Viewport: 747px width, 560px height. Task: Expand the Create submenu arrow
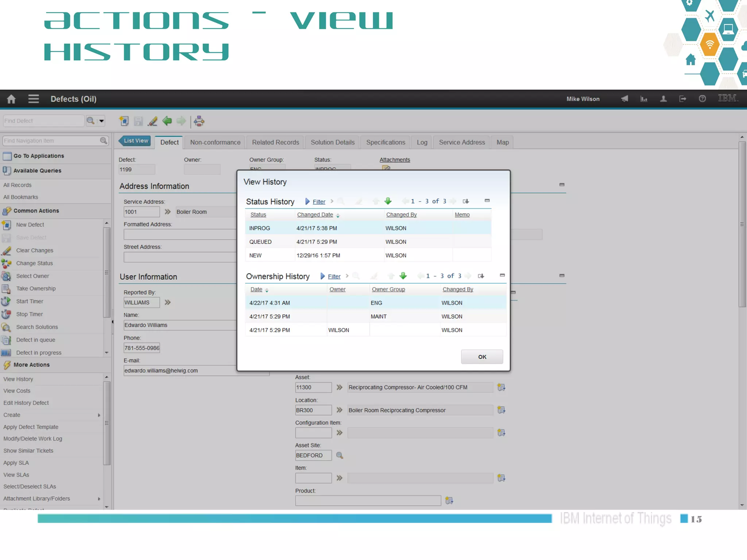pos(99,415)
